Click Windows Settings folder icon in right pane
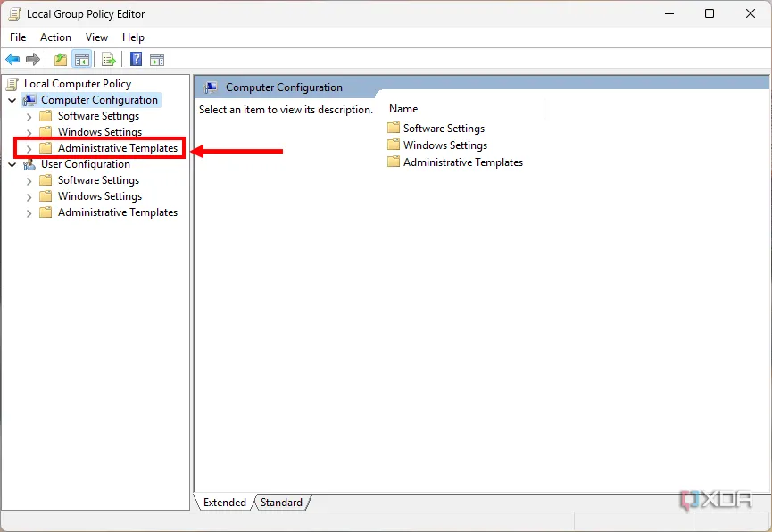 (x=394, y=145)
